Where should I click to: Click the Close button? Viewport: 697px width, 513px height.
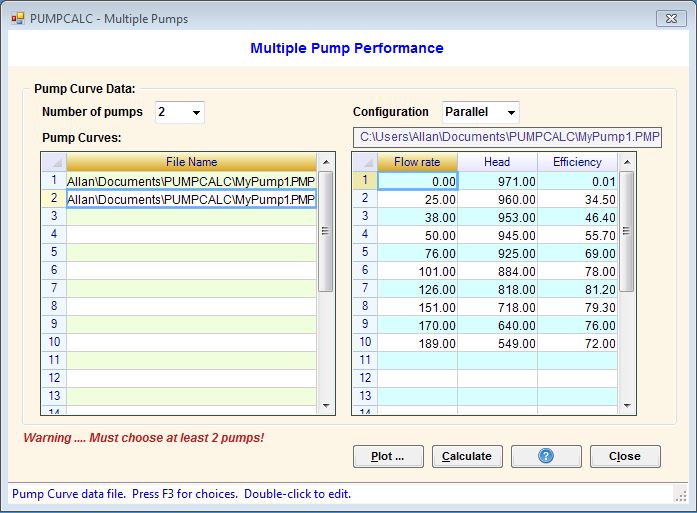point(625,456)
